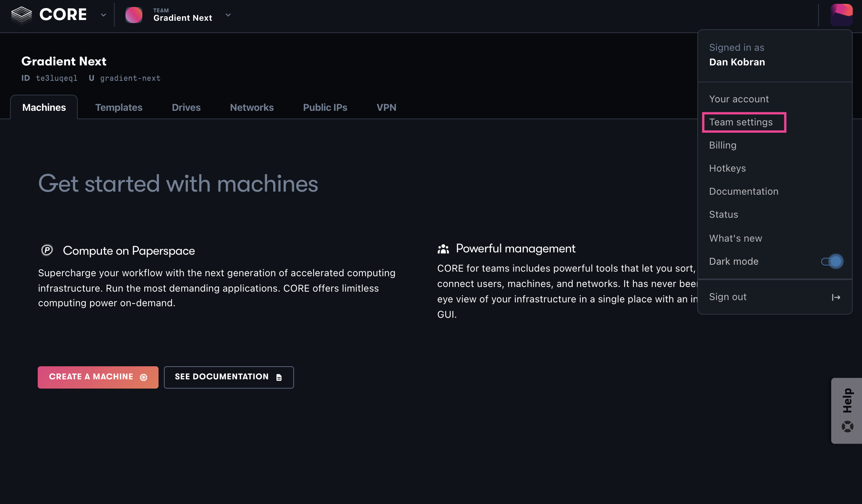Select Hotkeys in the user menu

727,168
